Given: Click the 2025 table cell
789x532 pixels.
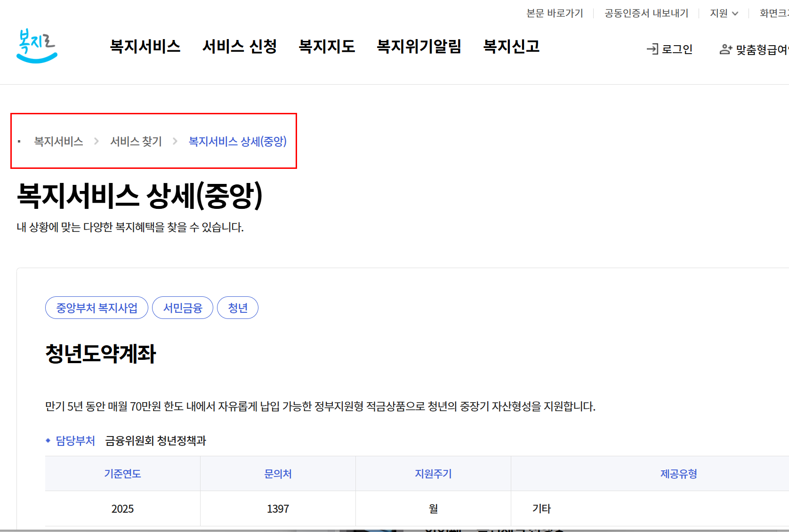Looking at the screenshot, I should pos(123,508).
